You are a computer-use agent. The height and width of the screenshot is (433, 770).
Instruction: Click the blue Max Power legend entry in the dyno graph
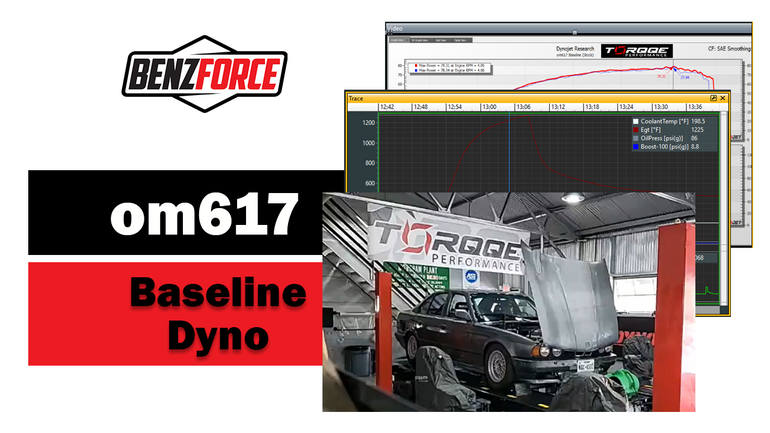pos(449,70)
